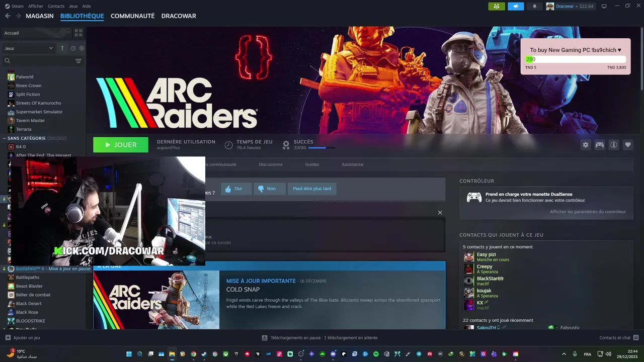
Task: Answer Non with thumbs down
Action: pyautogui.click(x=269, y=189)
